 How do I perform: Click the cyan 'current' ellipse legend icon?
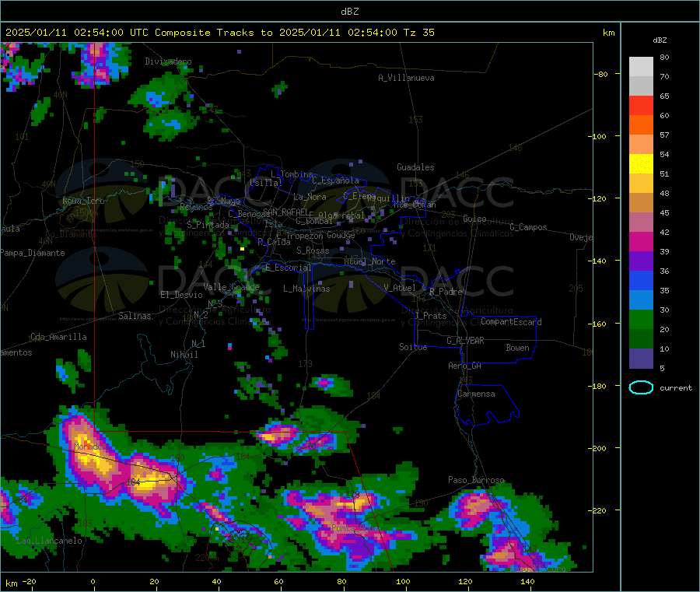pyautogui.click(x=641, y=387)
